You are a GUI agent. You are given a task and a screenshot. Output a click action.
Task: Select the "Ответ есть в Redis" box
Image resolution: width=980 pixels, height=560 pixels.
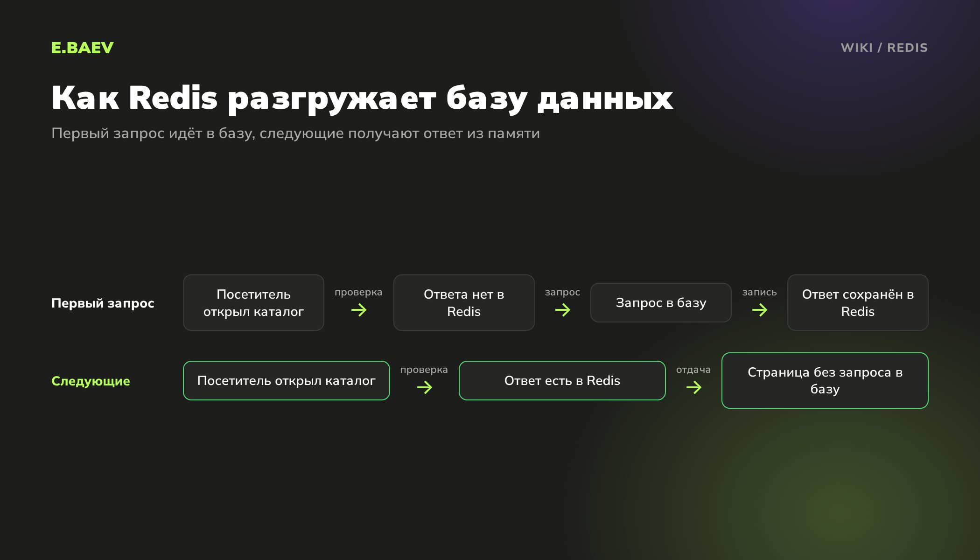pyautogui.click(x=562, y=381)
